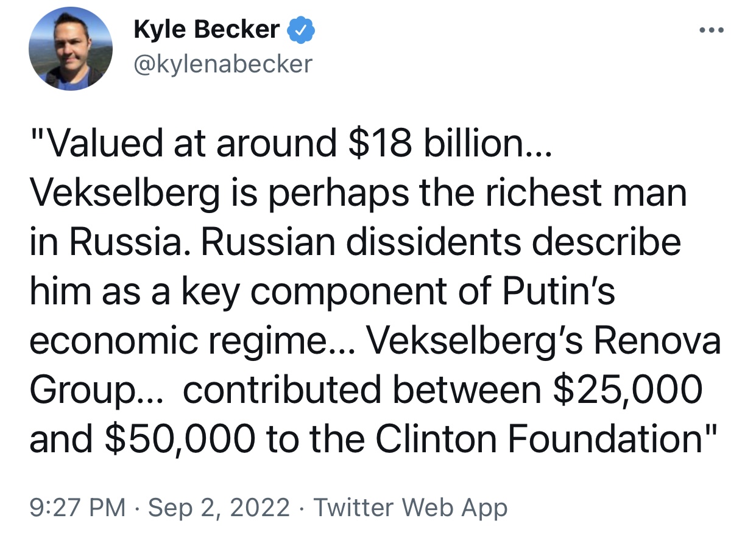Image resolution: width=756 pixels, height=546 pixels.
Task: Click the "$25,000" figure in the tweet
Action: [x=627, y=390]
